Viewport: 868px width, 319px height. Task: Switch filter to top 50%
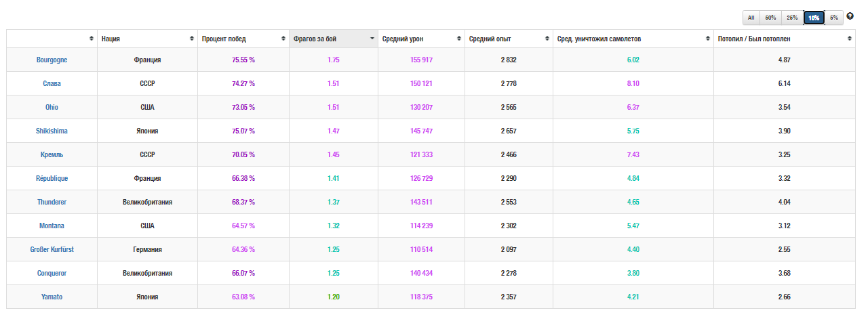pyautogui.click(x=771, y=18)
